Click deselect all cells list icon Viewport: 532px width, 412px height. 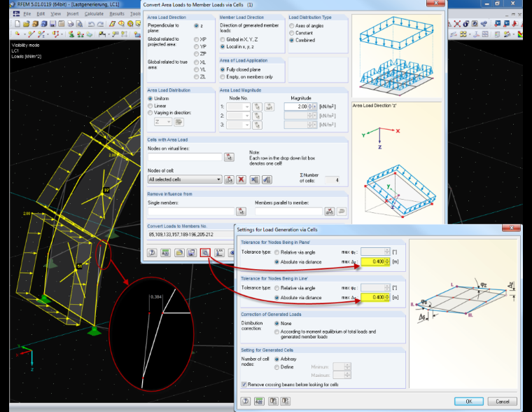point(255,179)
